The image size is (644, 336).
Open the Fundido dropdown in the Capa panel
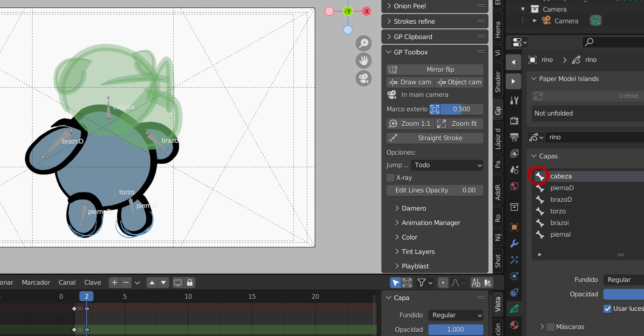pyautogui.click(x=456, y=315)
